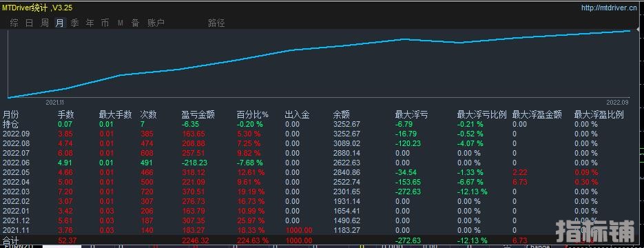Click the 余额 balance column header
The width and height of the screenshot is (644, 248).
(x=342, y=115)
